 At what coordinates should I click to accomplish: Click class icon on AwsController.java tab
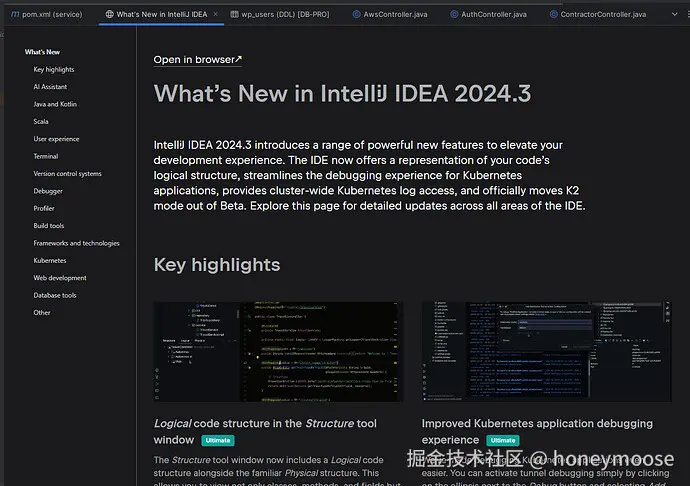(x=356, y=14)
